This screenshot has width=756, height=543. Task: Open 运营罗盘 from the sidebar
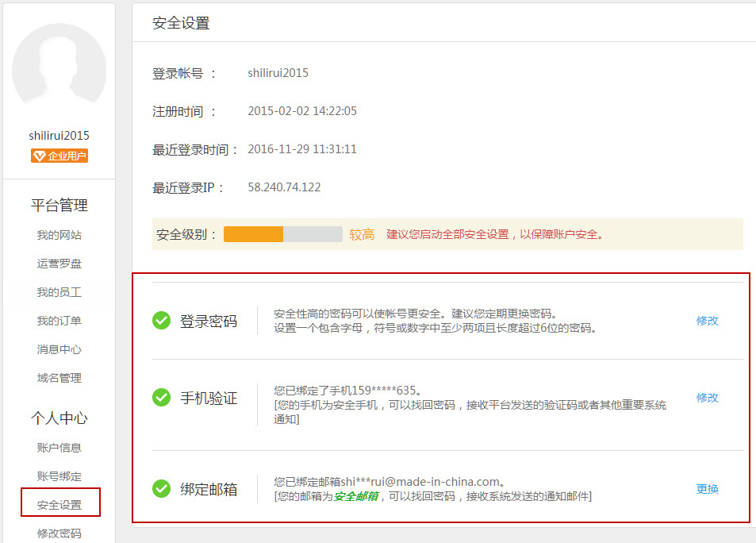pos(59,263)
